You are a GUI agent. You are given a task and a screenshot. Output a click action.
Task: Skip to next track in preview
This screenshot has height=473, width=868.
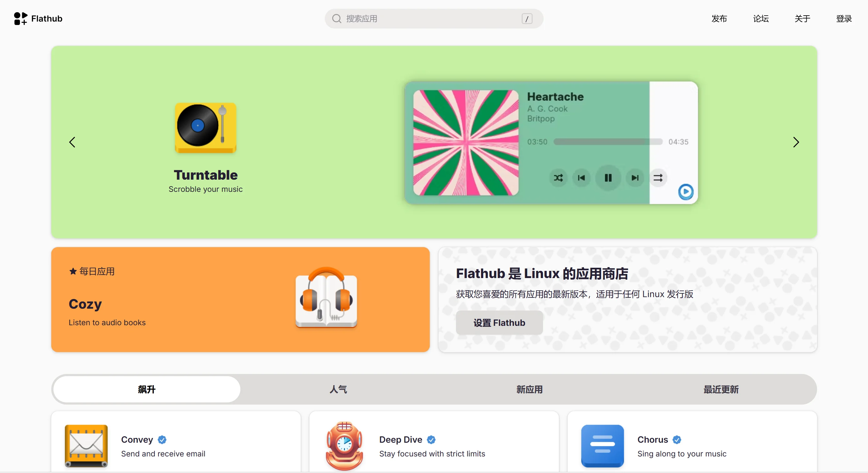(x=635, y=177)
